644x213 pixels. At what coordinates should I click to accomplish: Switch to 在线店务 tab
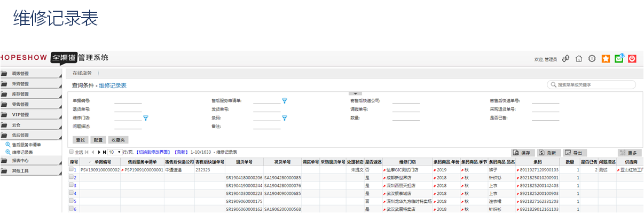coord(82,73)
